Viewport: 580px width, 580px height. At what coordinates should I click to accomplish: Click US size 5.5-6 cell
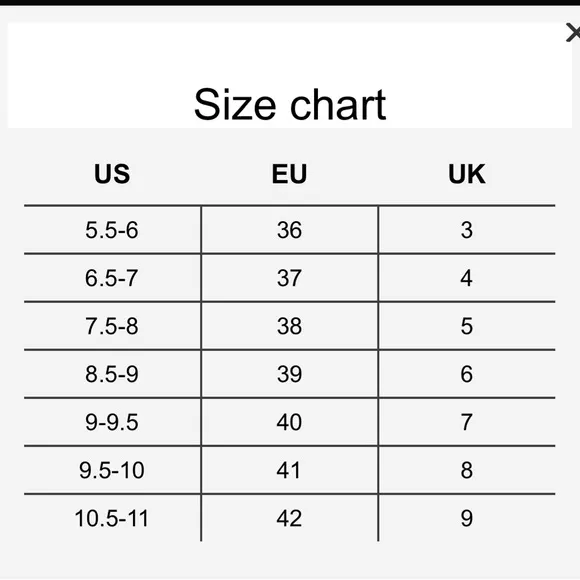[x=112, y=230]
